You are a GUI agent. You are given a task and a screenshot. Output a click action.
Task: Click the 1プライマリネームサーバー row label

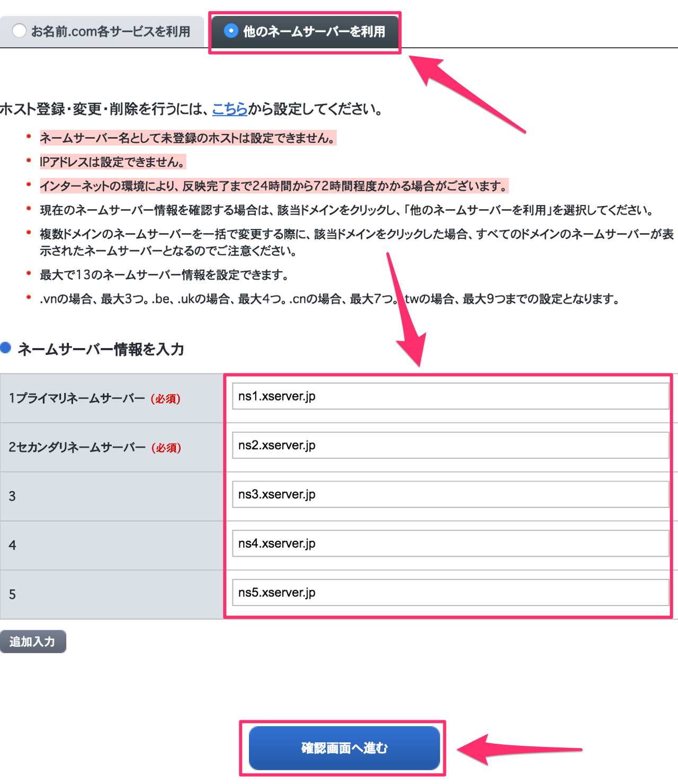pos(77,398)
